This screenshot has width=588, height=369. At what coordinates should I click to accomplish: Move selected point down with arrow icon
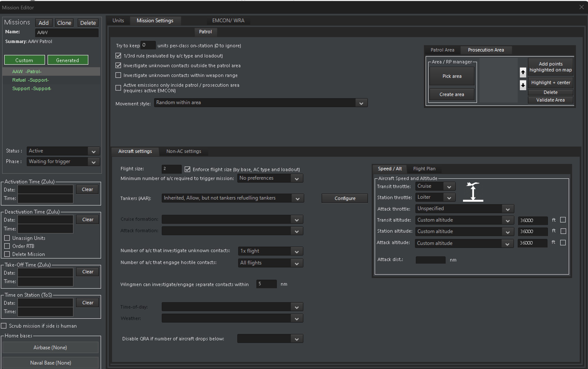(523, 85)
